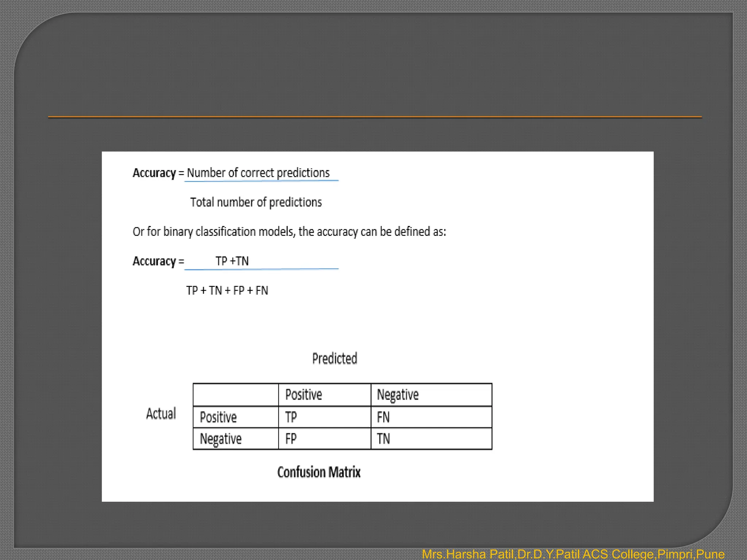Click the 'TP +TN' numerator
747x560 pixels.
(x=232, y=261)
